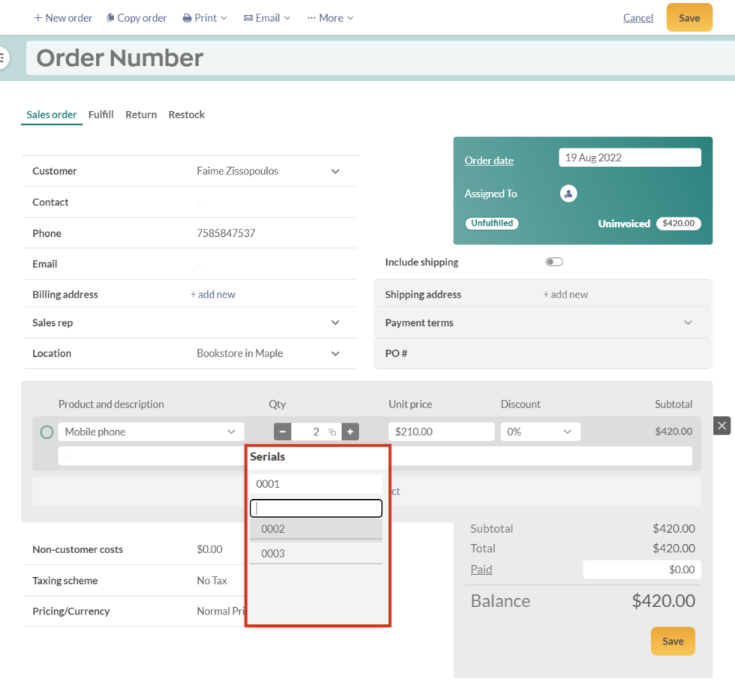Remove the Mobile phone line item

pos(721,425)
